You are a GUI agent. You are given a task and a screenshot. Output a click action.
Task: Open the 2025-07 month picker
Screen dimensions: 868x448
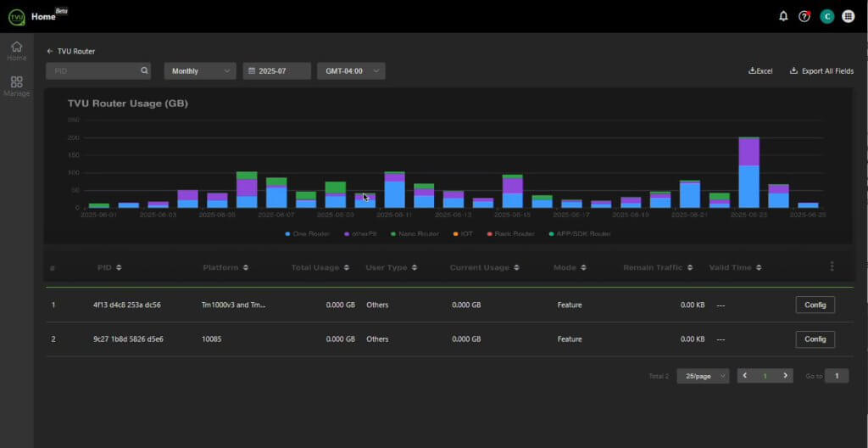pyautogui.click(x=277, y=71)
